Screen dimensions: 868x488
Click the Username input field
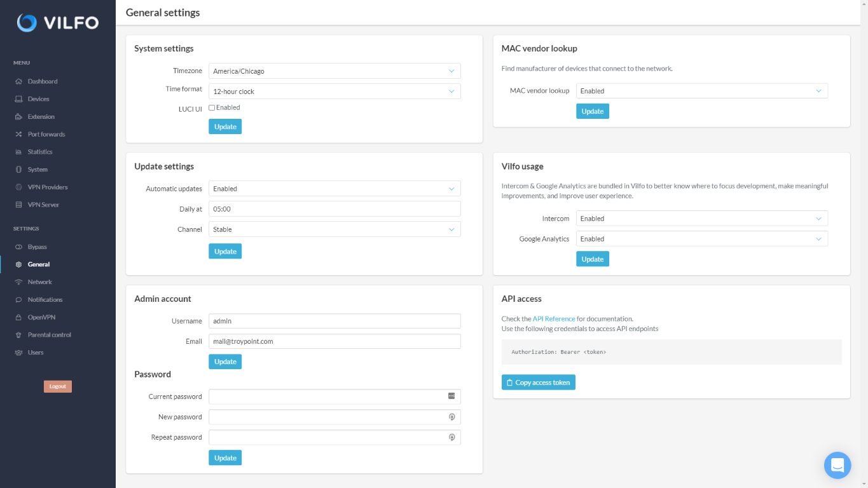click(334, 321)
